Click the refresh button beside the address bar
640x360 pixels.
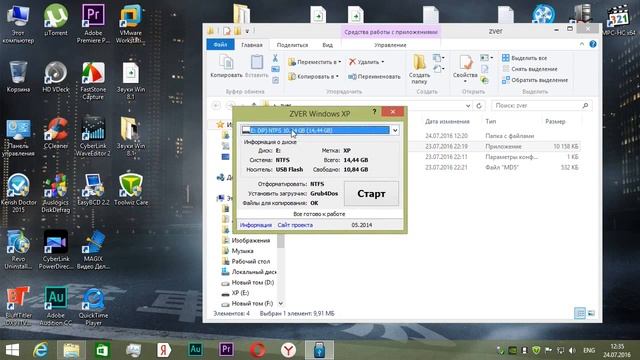[479, 106]
